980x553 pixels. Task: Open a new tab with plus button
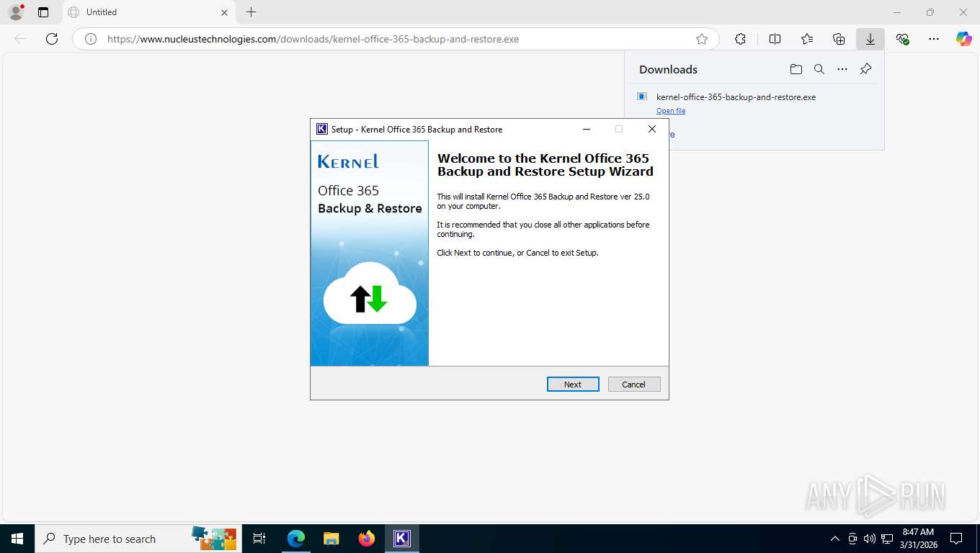[x=251, y=12]
